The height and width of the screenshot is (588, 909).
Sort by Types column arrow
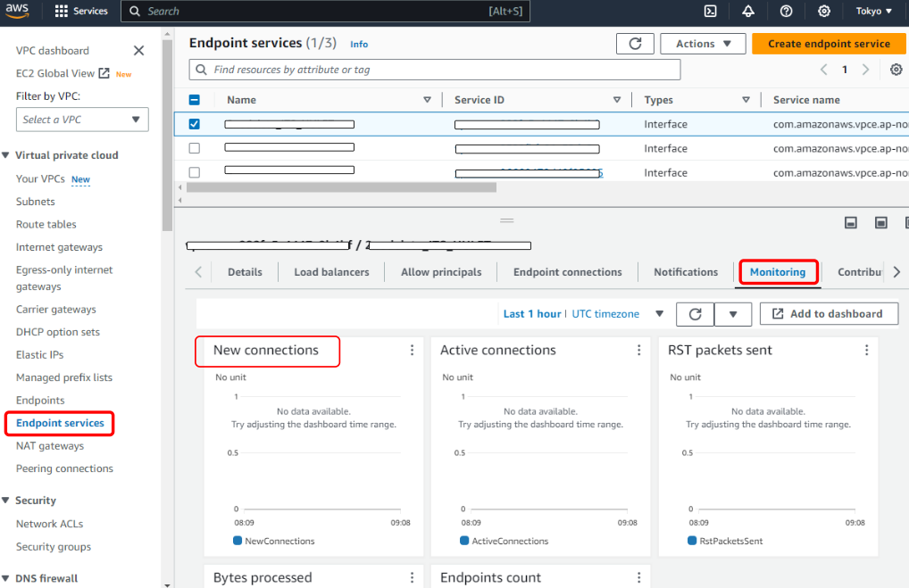pyautogui.click(x=746, y=100)
